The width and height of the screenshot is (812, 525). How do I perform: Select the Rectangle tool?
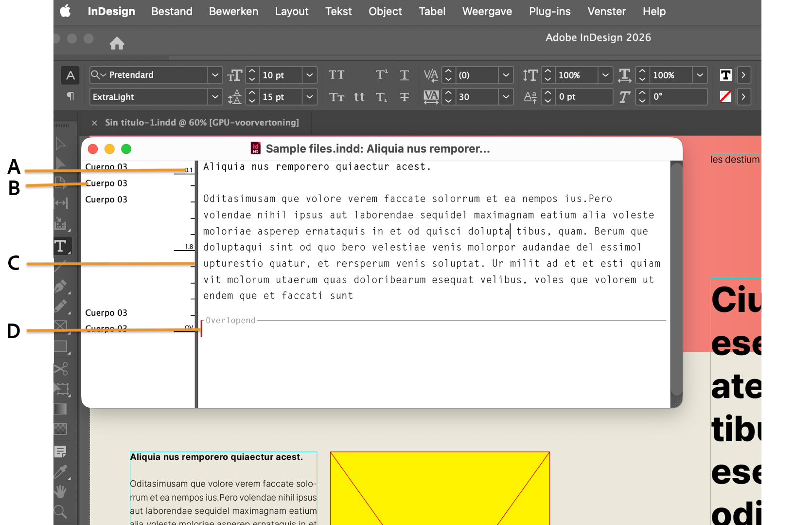(61, 347)
